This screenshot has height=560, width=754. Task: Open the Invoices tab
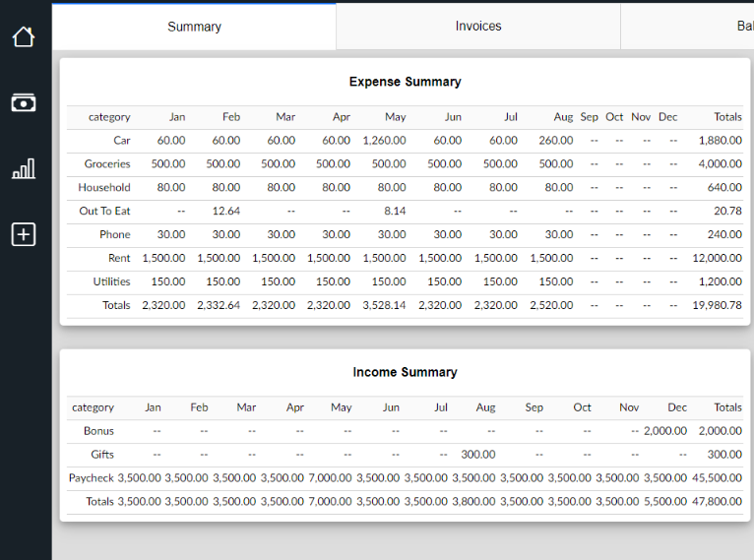(478, 27)
